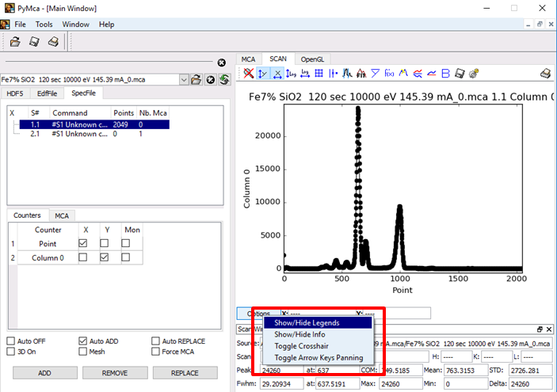
Task: Click the yellow-topped peak icon
Action: point(403,74)
